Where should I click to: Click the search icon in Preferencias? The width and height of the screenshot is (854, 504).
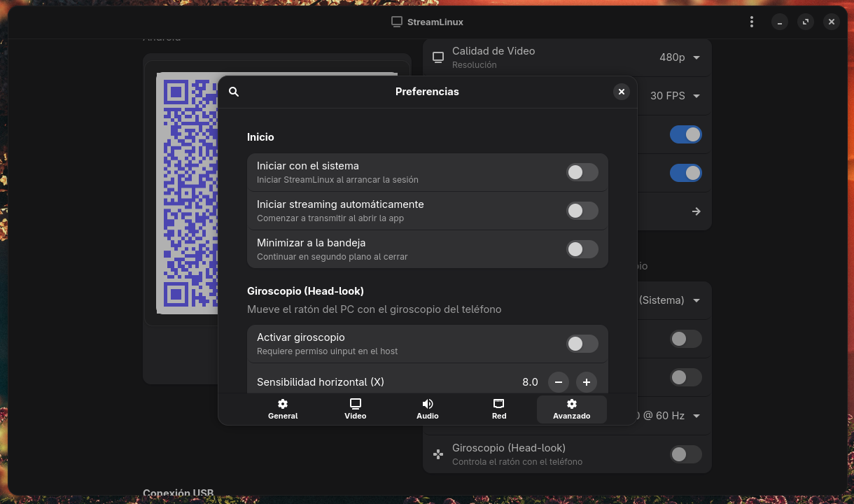coord(234,92)
